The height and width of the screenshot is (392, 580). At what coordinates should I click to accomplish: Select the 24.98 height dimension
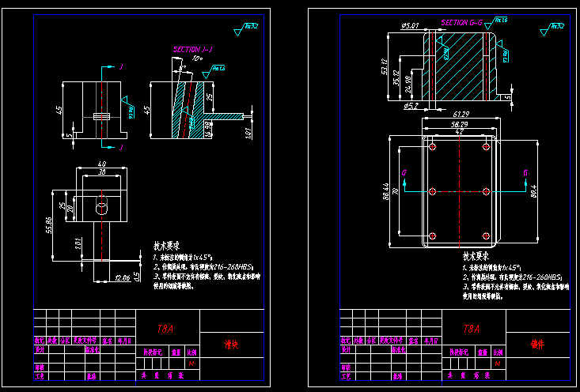coord(408,85)
